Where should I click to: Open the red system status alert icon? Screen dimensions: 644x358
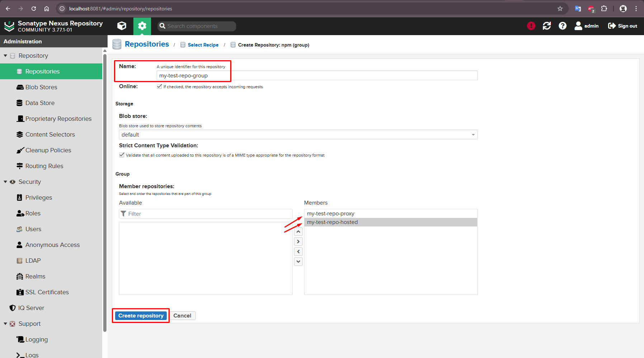531,26
